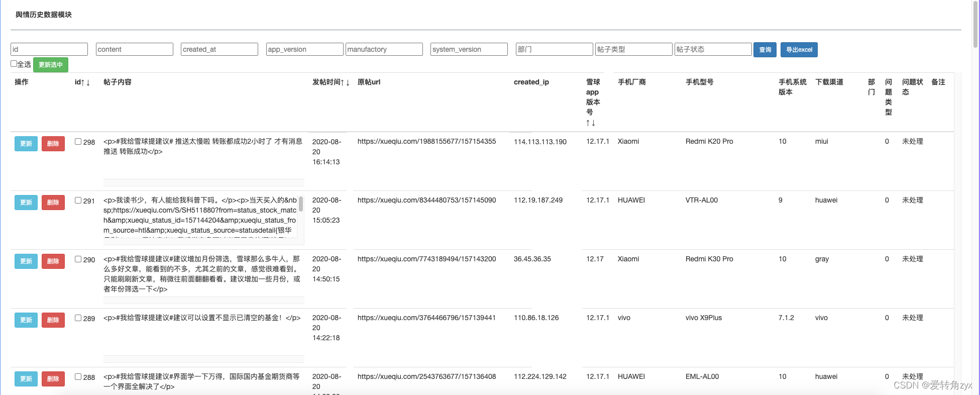The height and width of the screenshot is (395, 980).
Task: Click the 部门 filter field
Action: pos(555,49)
